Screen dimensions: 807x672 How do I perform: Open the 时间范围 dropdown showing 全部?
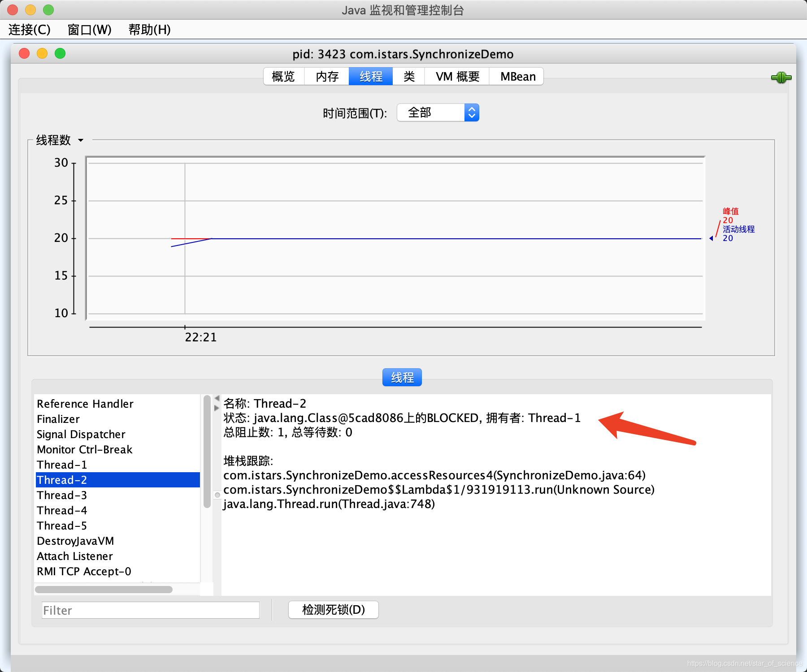[438, 112]
